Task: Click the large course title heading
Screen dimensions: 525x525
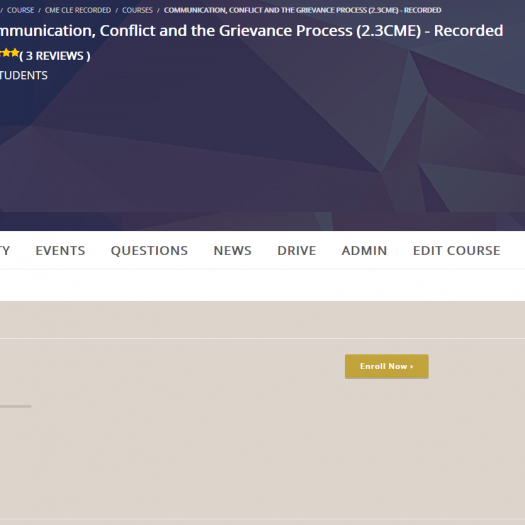Action: (251, 31)
